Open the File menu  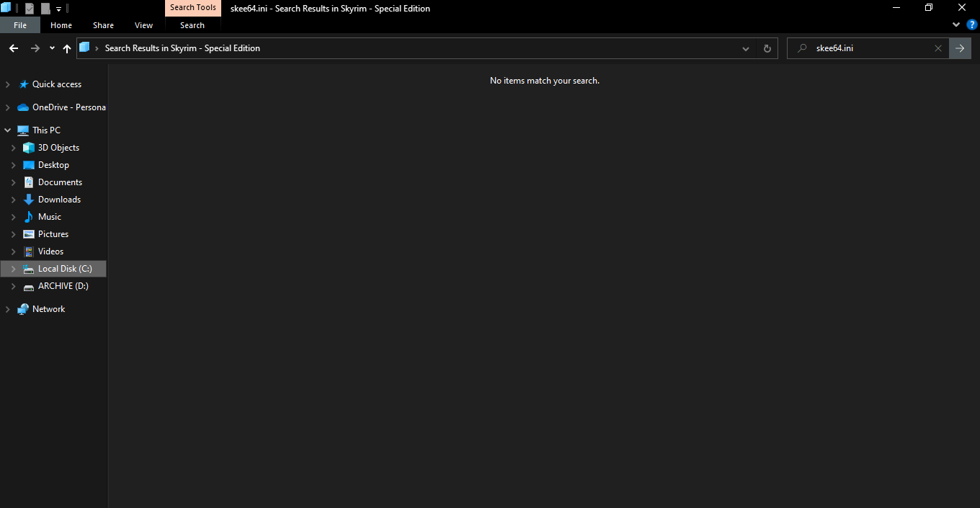20,25
